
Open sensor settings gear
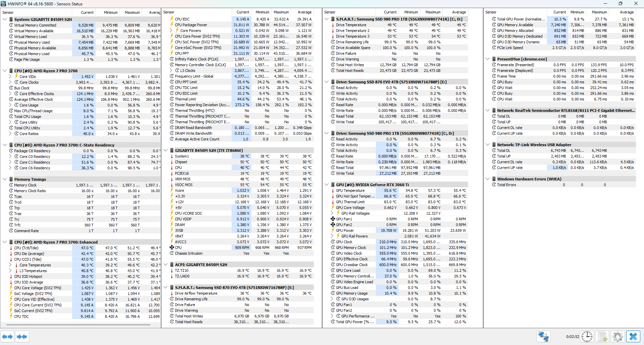pos(617,336)
